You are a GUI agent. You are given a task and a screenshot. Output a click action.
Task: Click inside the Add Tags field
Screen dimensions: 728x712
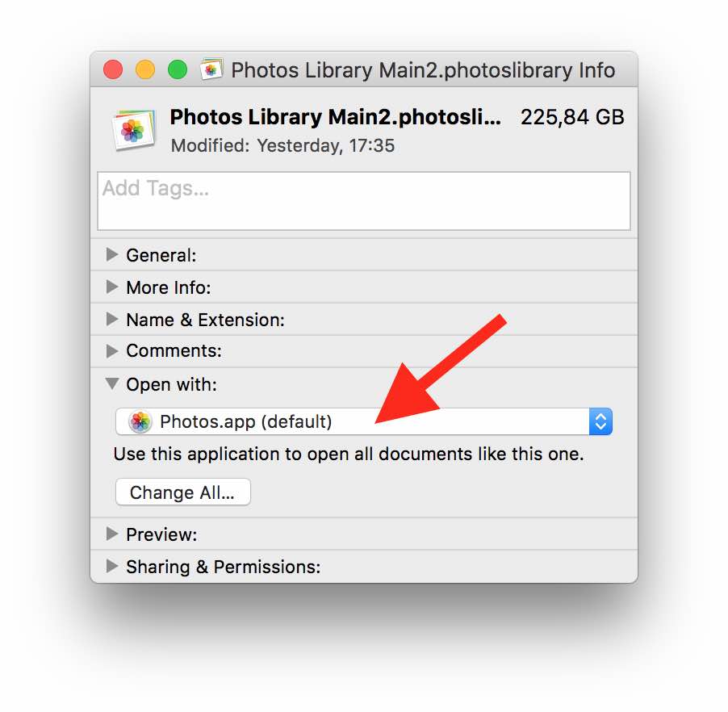point(363,201)
